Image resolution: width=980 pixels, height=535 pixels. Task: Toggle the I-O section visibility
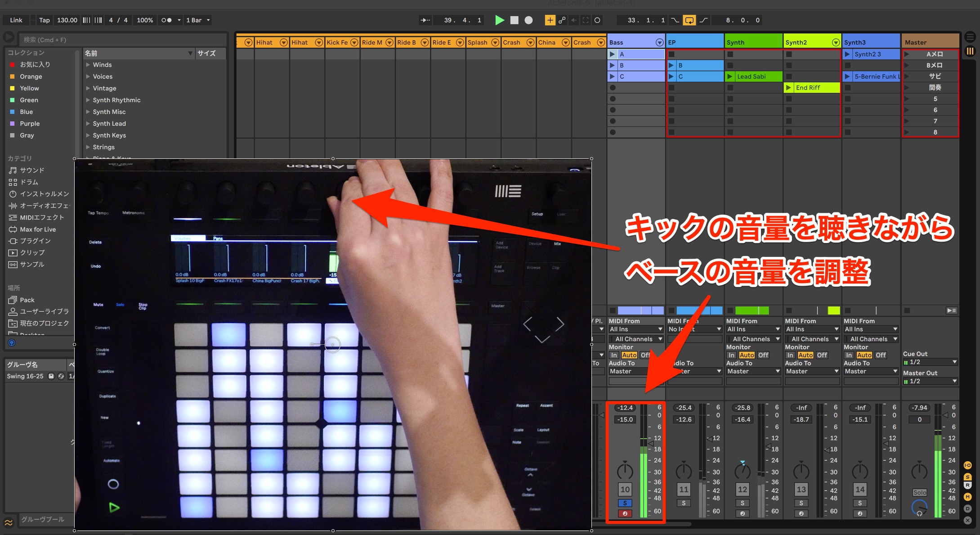[968, 465]
